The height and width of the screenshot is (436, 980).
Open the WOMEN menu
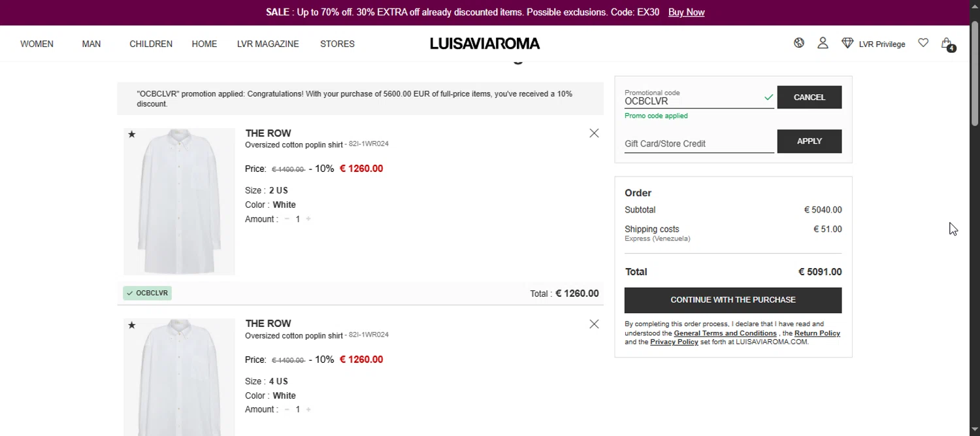tap(37, 44)
